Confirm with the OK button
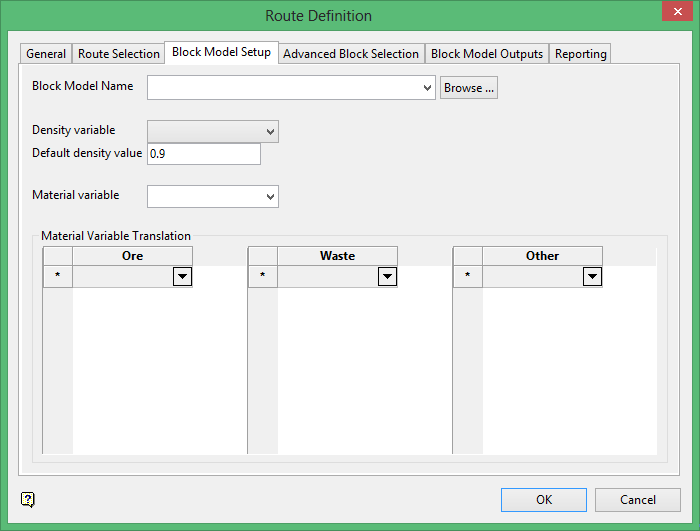This screenshot has height=531, width=700. [x=544, y=500]
